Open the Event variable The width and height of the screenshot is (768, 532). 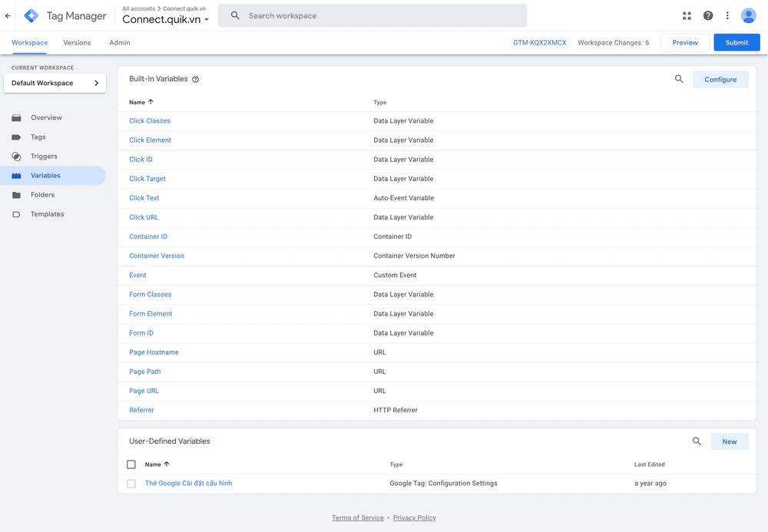tap(137, 275)
